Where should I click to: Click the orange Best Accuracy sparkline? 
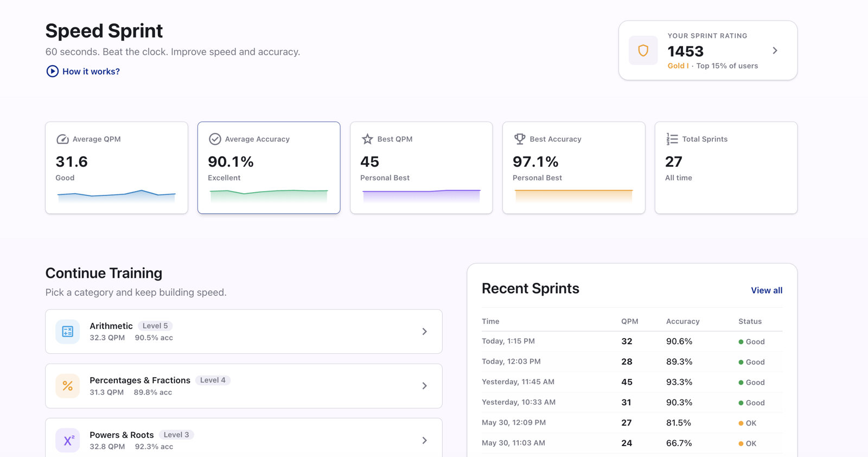click(x=574, y=195)
